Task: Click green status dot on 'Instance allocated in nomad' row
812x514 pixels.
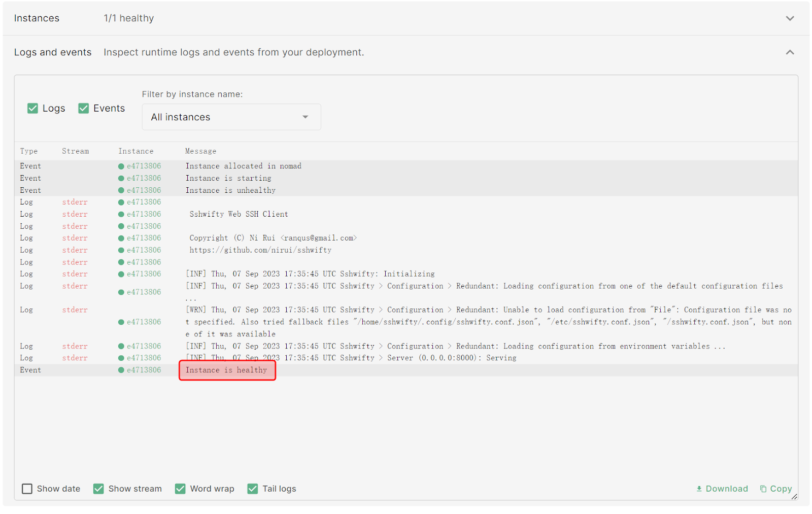Action: pos(121,166)
